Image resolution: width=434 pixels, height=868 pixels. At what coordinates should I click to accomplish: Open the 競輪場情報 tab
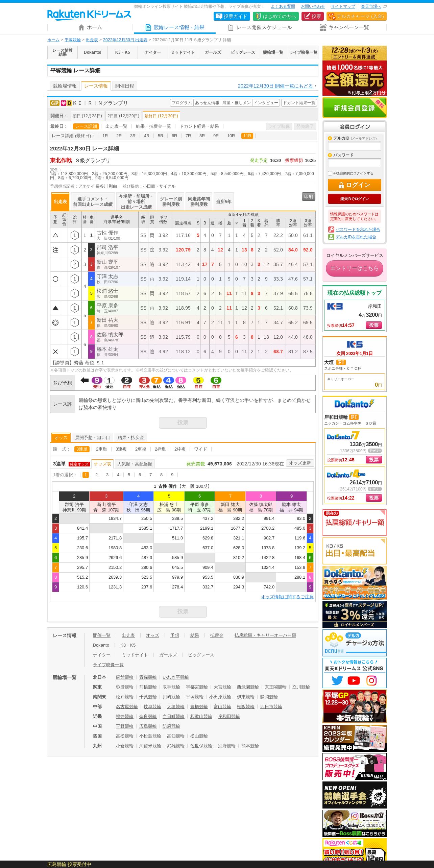[65, 86]
